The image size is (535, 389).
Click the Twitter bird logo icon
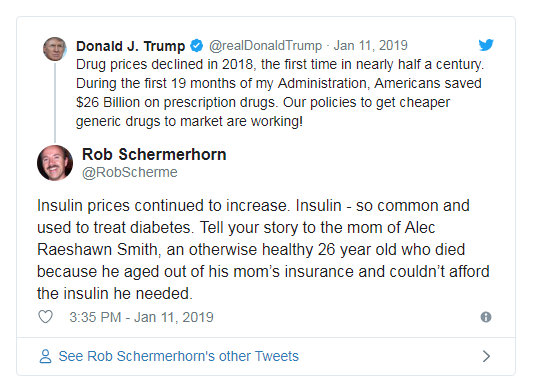(486, 45)
